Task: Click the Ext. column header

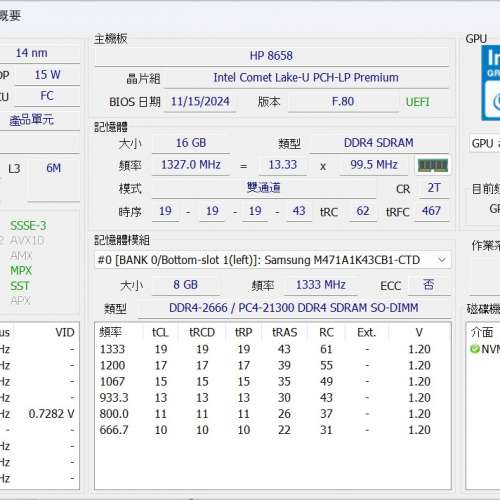Action: (x=367, y=333)
